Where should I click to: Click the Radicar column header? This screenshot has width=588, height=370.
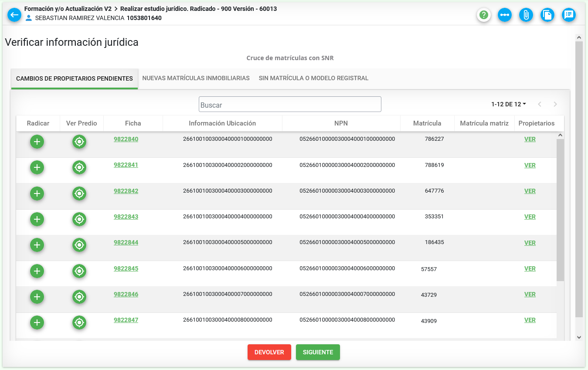click(38, 123)
